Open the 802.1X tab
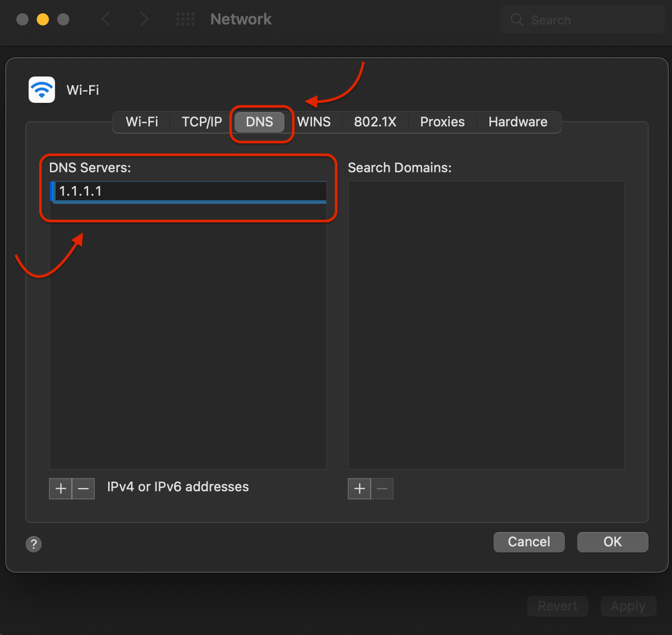Image resolution: width=672 pixels, height=635 pixels. coord(375,122)
